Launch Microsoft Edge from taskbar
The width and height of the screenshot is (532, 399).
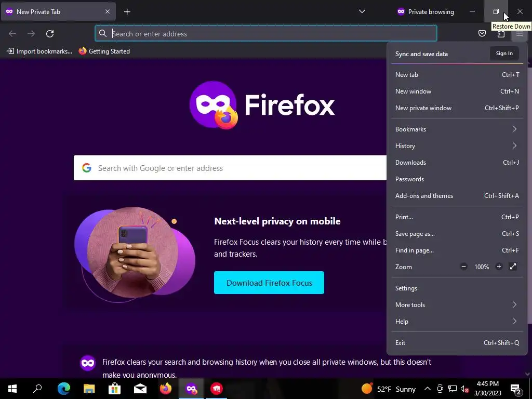pos(63,389)
